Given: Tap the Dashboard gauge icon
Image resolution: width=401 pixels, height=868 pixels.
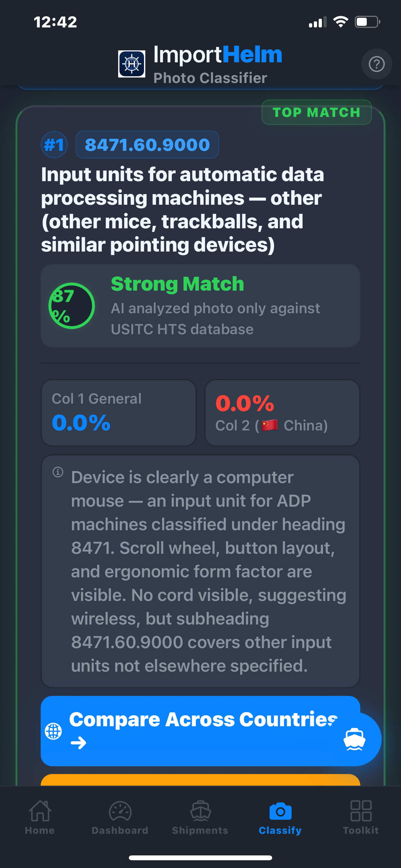Looking at the screenshot, I should coord(120,811).
